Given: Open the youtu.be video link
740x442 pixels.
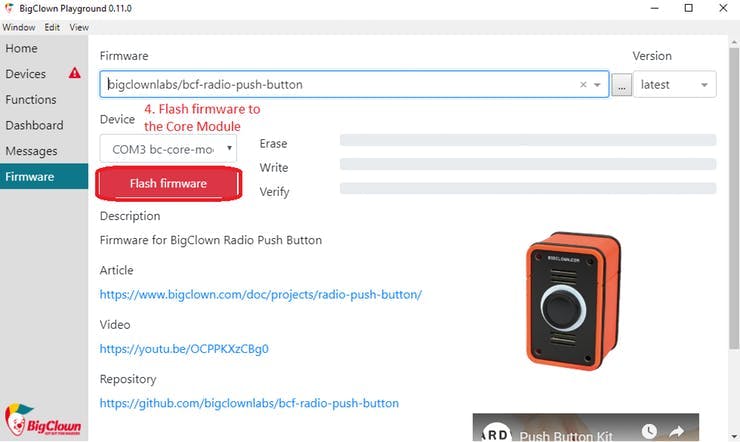Looking at the screenshot, I should 184,349.
